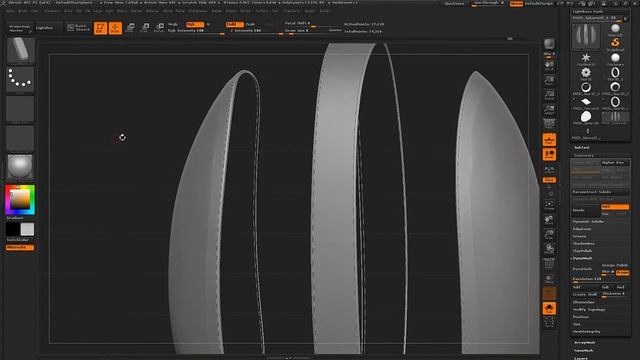Click the Rotate view icon in right shelf
Viewport: 640px width, 360px height.
[x=549, y=249]
